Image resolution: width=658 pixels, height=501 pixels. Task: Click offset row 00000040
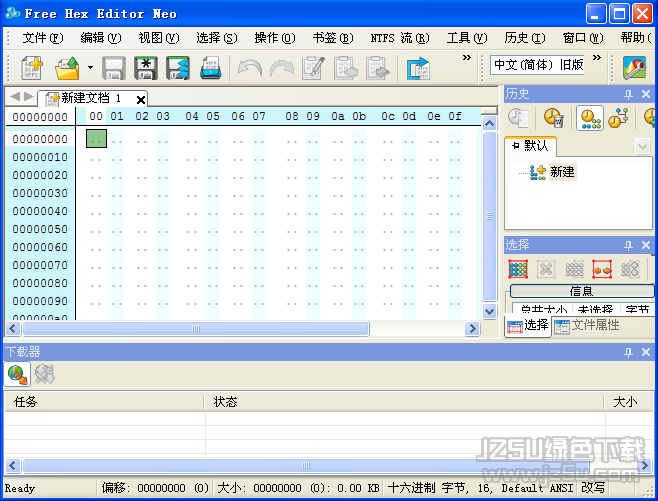[40, 211]
